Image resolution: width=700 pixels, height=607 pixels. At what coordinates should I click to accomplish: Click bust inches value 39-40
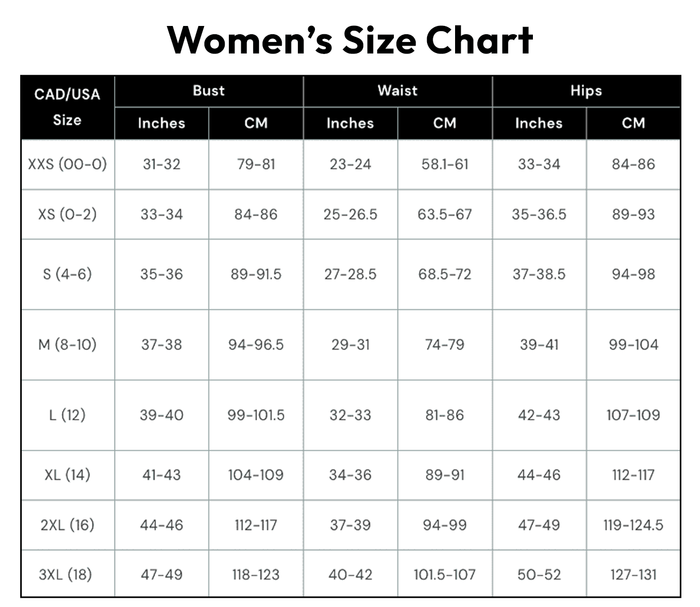click(x=161, y=415)
